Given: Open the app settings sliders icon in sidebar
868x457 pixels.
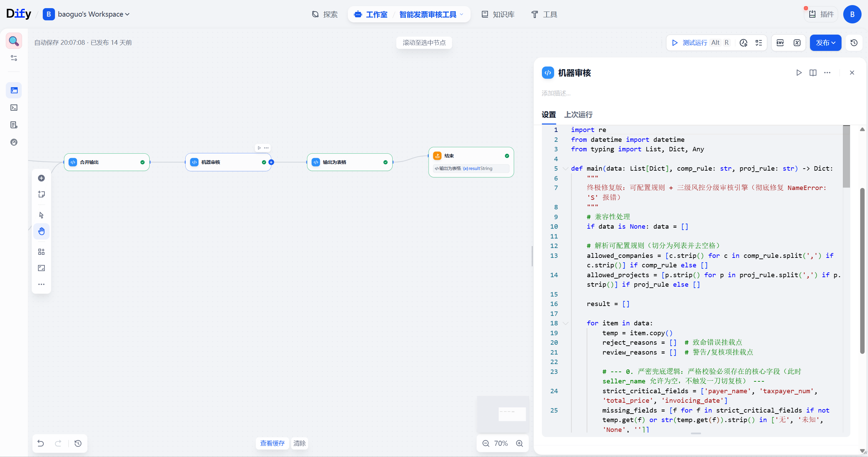Looking at the screenshot, I should pyautogui.click(x=14, y=58).
